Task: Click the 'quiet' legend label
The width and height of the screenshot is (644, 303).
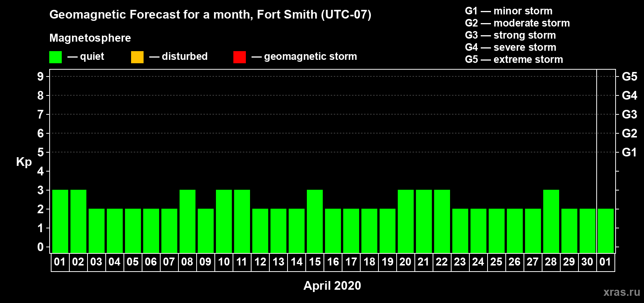Action: (x=92, y=56)
